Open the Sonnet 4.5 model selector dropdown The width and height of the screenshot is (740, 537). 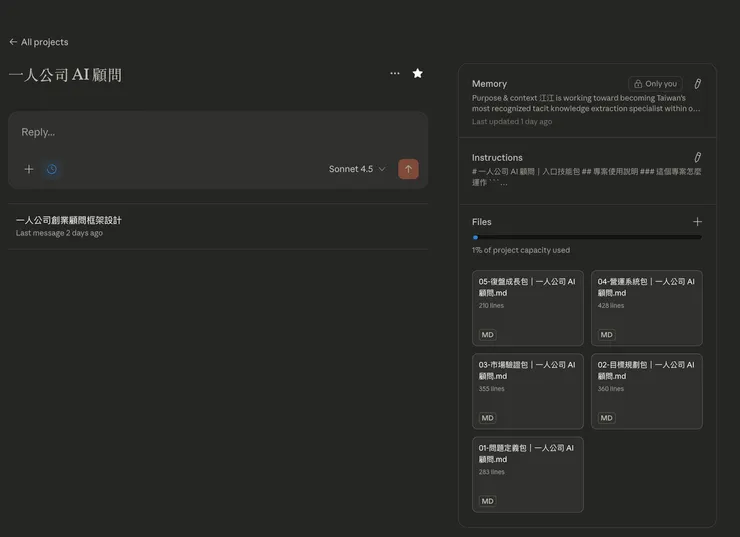click(357, 169)
